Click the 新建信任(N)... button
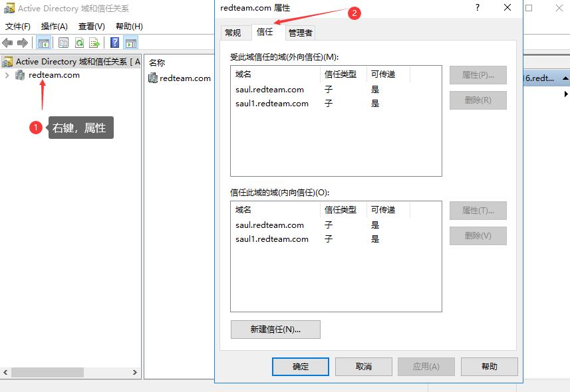The height and width of the screenshot is (392, 570). [275, 330]
